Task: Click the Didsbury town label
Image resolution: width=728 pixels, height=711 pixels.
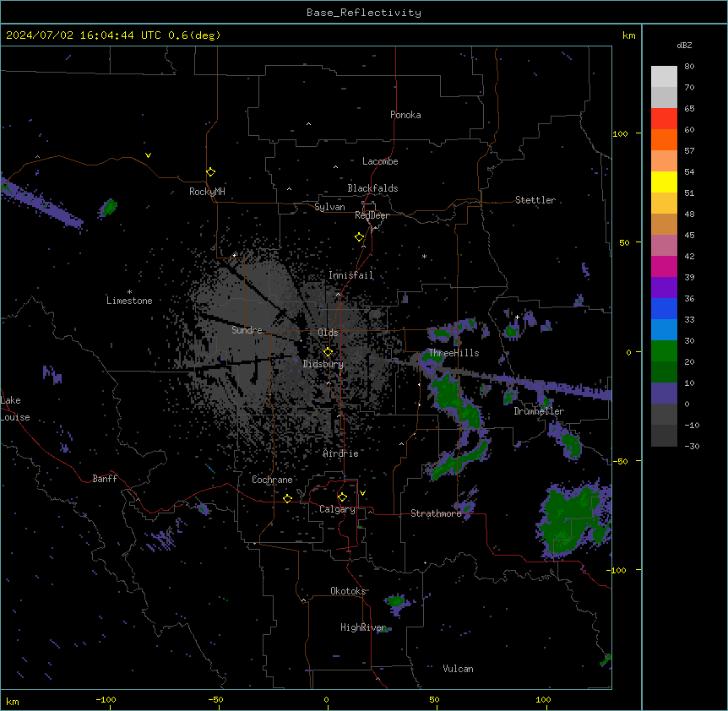Action: (x=323, y=364)
